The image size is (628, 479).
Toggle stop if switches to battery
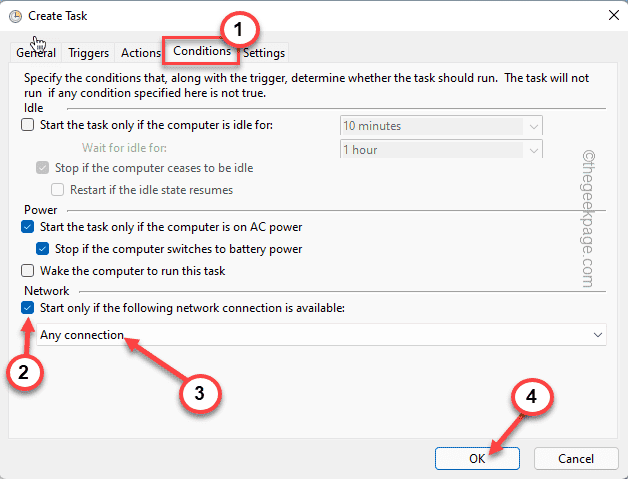click(x=42, y=249)
